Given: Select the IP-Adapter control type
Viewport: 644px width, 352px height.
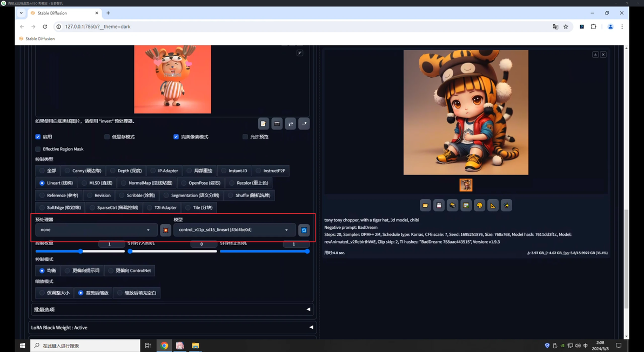Looking at the screenshot, I should [x=164, y=171].
